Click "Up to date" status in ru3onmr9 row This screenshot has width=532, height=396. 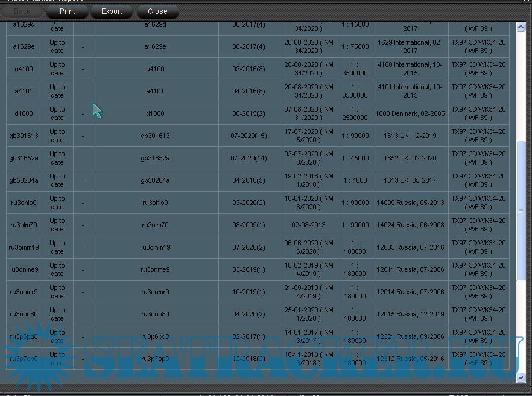[57, 292]
